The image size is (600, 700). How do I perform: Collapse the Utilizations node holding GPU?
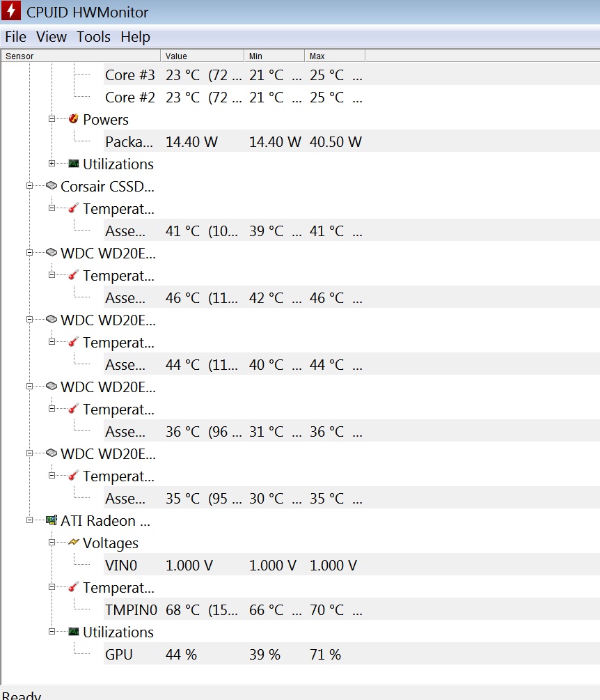(x=52, y=632)
